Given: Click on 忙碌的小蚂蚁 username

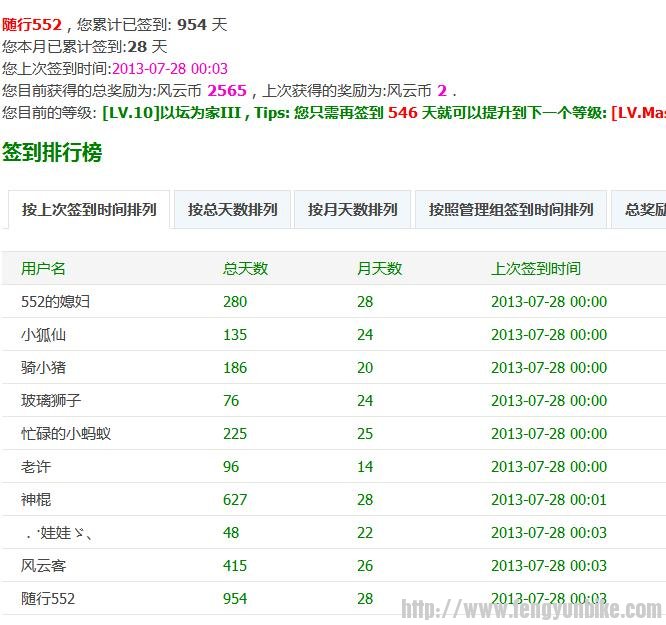Looking at the screenshot, I should click(65, 433).
